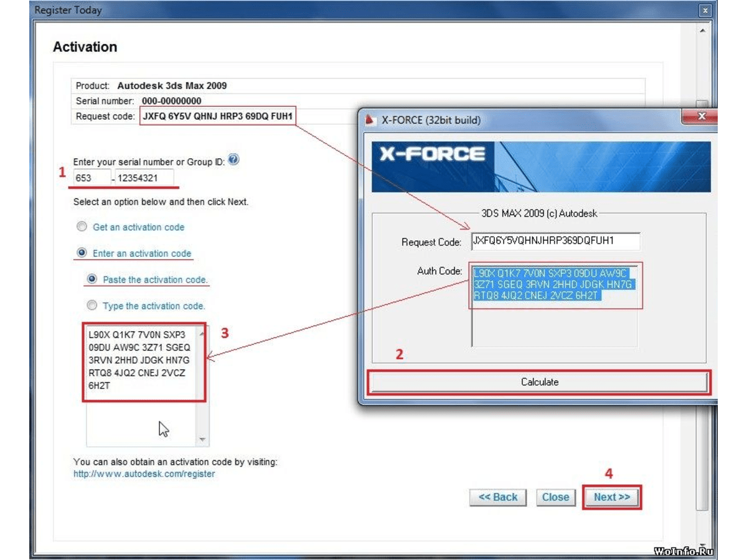Click the serial number prefix field showing 653
The image size is (747, 560).
tap(92, 178)
